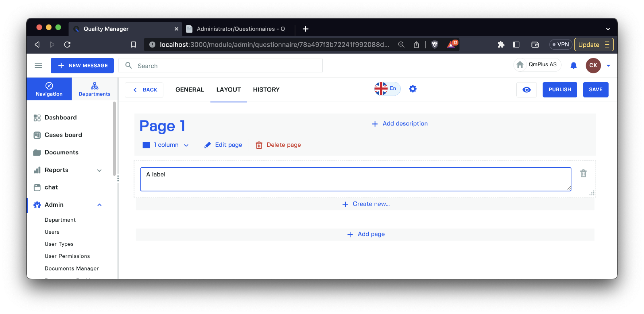644x314 pixels.
Task: Open the 1 column layout dropdown
Action: [x=166, y=145]
